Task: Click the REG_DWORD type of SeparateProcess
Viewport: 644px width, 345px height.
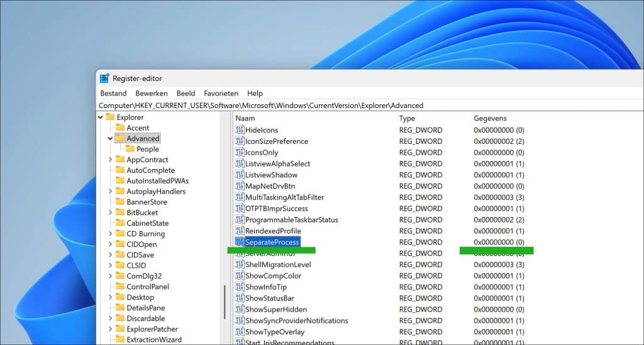Action: [421, 242]
